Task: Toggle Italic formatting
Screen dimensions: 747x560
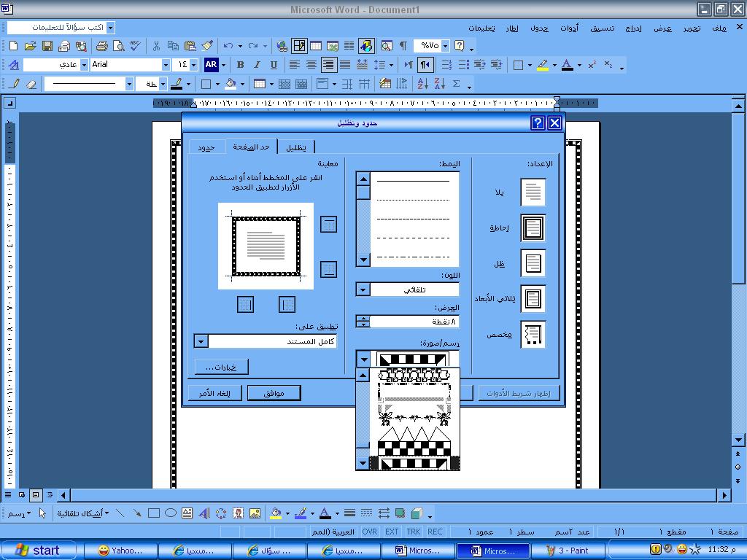Action: (x=257, y=65)
